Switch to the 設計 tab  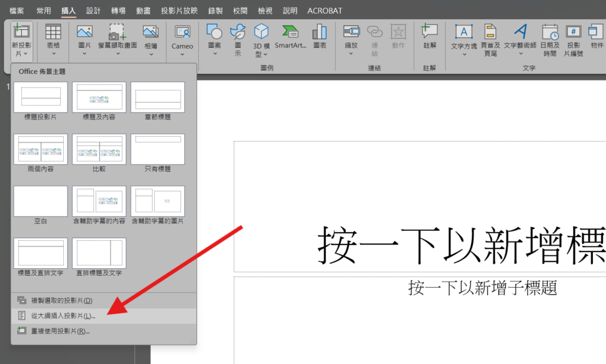click(93, 11)
